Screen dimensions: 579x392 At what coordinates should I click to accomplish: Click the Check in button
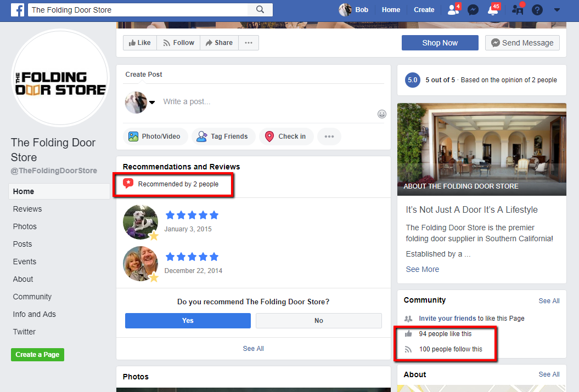point(286,137)
